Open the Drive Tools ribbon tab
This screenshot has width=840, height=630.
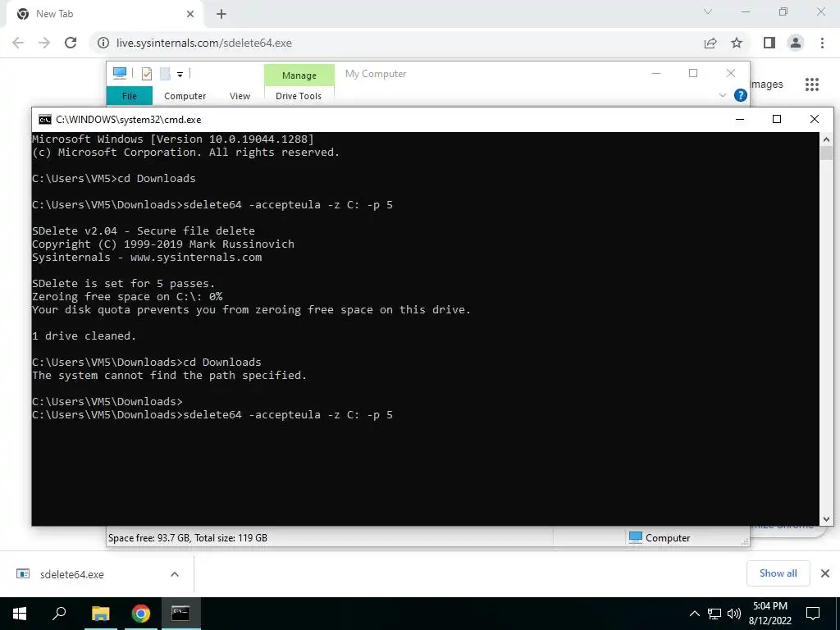299,96
